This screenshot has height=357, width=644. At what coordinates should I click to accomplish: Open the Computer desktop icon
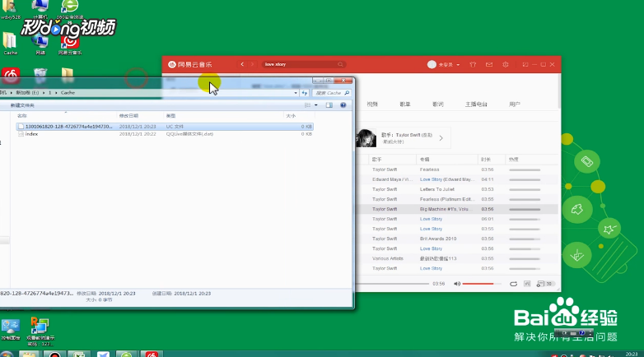tap(40, 9)
